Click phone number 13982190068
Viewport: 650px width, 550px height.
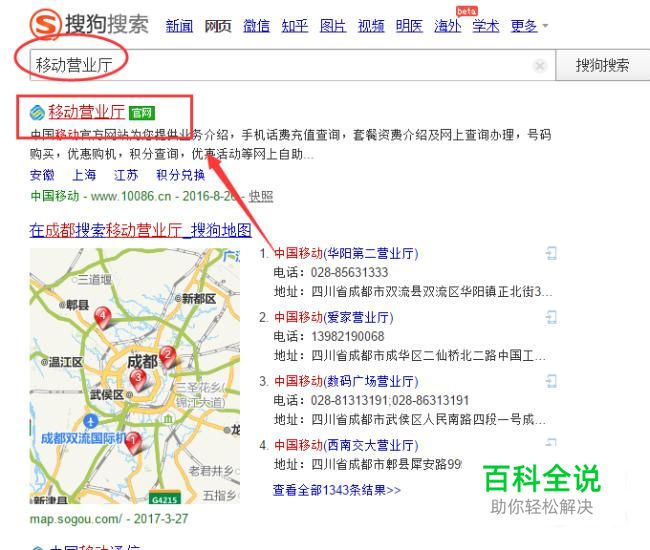pos(348,336)
